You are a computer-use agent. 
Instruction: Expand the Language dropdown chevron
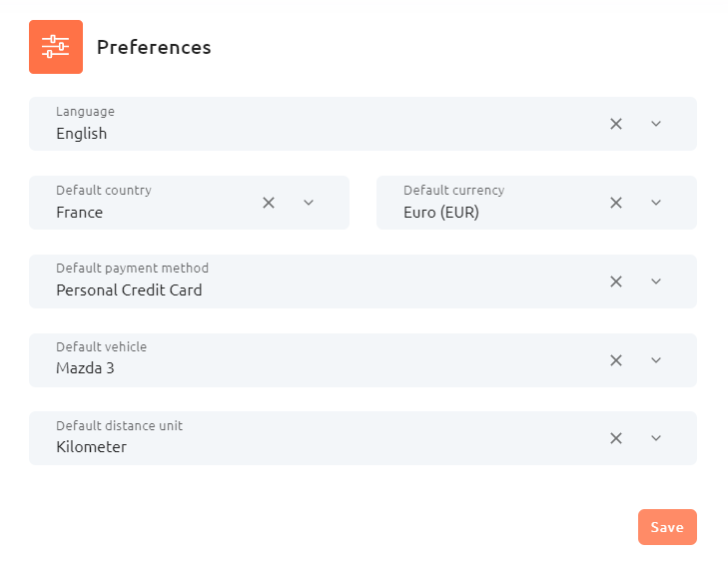(655, 124)
